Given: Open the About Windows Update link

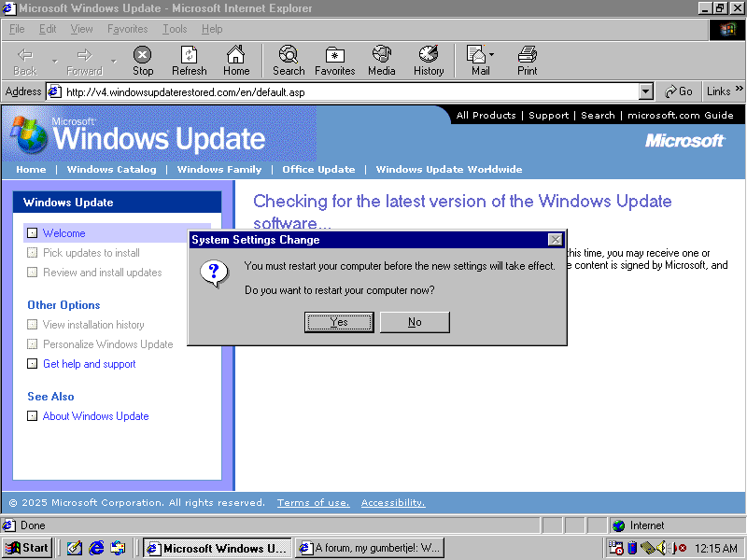Looking at the screenshot, I should pyautogui.click(x=95, y=416).
